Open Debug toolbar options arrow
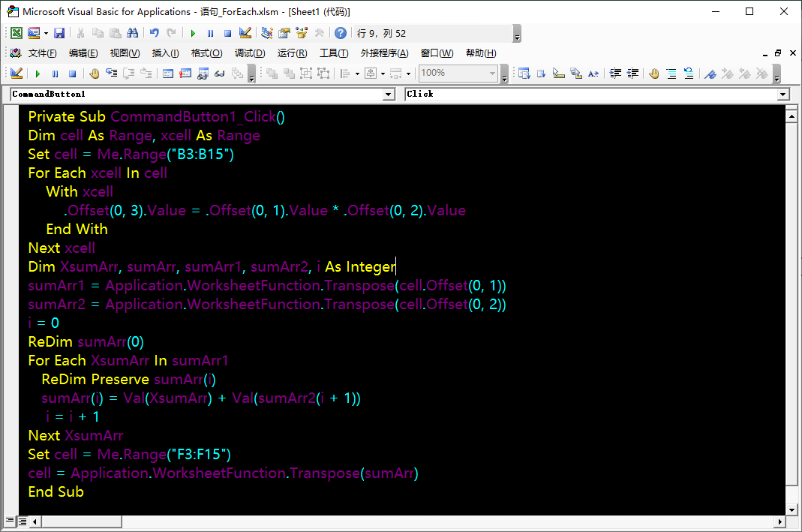Viewport: 802px width, 532px height. pyautogui.click(x=251, y=74)
